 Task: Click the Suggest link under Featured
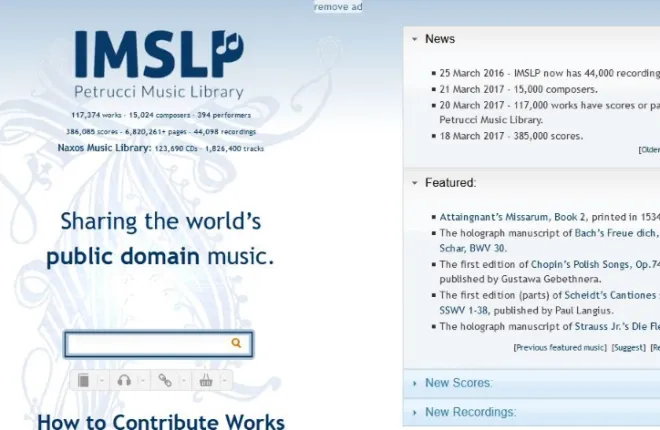pyautogui.click(x=628, y=347)
